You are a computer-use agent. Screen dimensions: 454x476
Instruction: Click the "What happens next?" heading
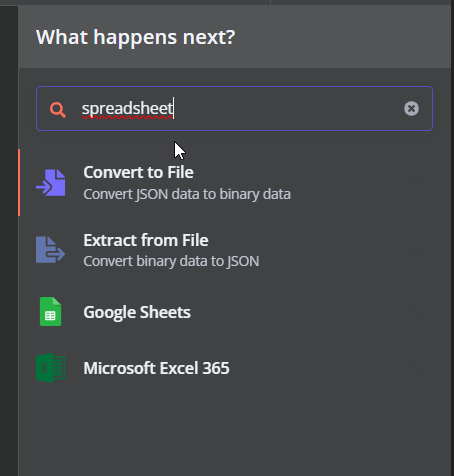click(x=136, y=37)
